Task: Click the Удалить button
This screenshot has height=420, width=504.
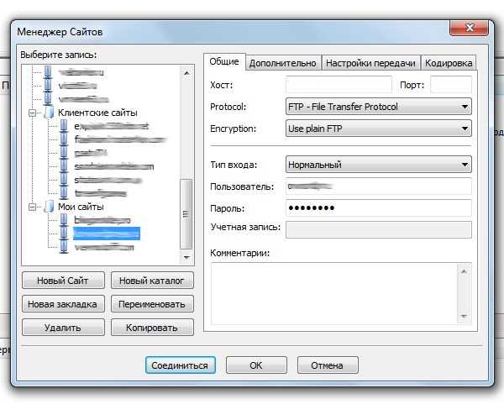Action: click(63, 328)
